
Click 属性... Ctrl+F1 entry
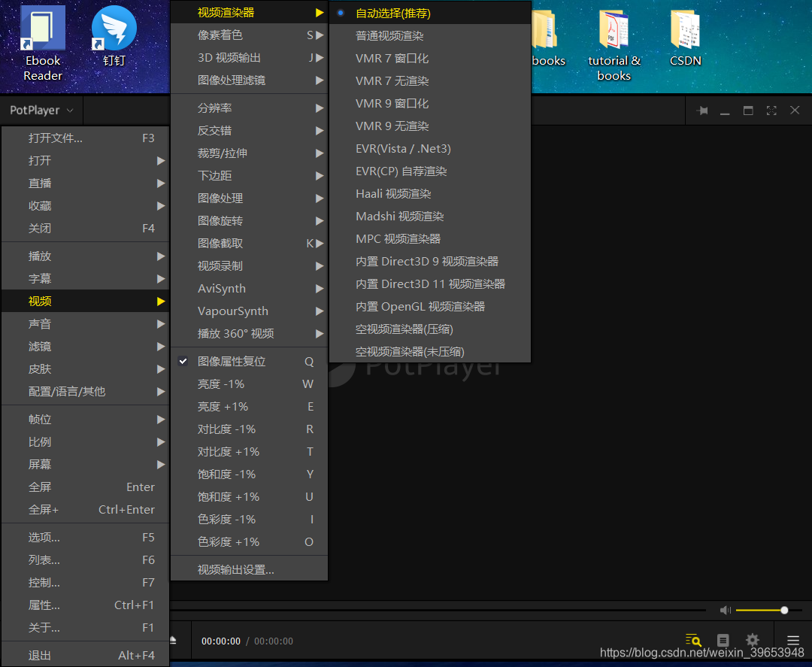click(x=86, y=605)
